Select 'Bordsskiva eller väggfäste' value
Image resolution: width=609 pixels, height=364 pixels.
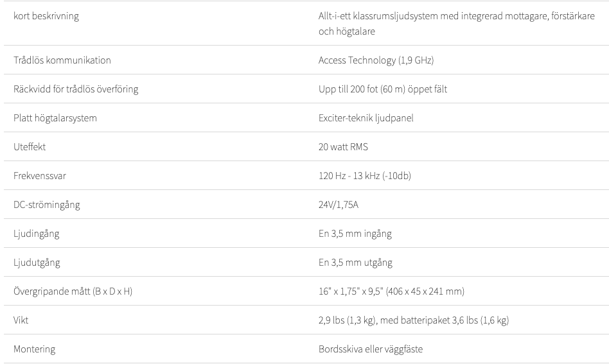click(x=371, y=349)
